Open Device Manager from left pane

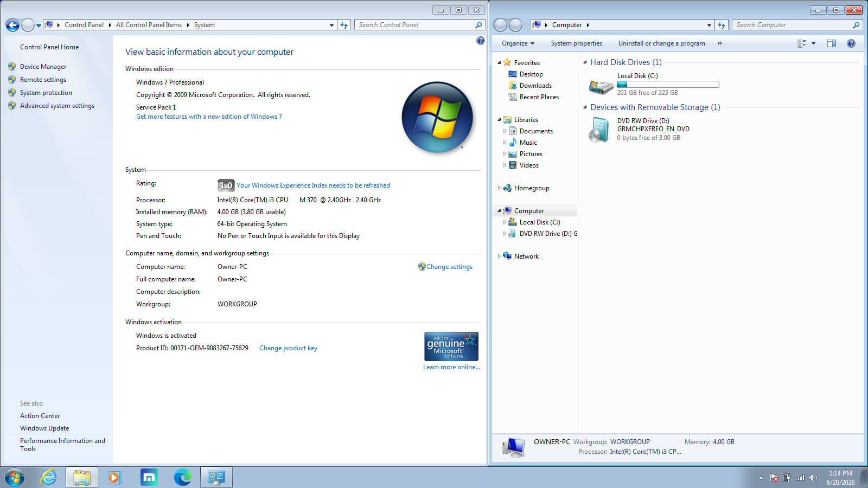point(43,67)
